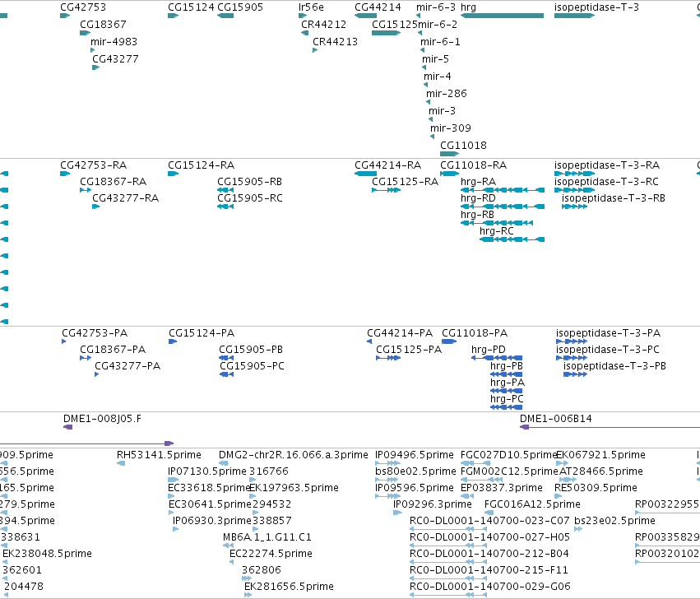Click the CG15905 gene glyph label
700x599 pixels.
(240, 7)
